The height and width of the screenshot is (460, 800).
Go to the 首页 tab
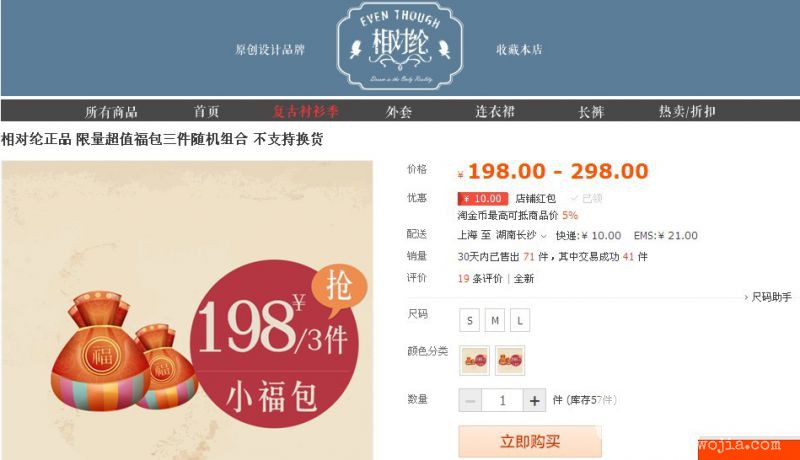pyautogui.click(x=206, y=111)
